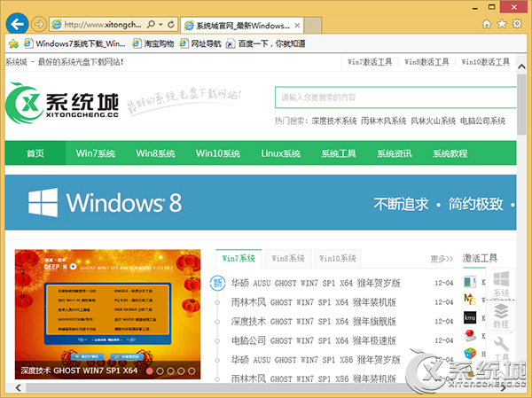Click the kms activation tool icon

470,317
